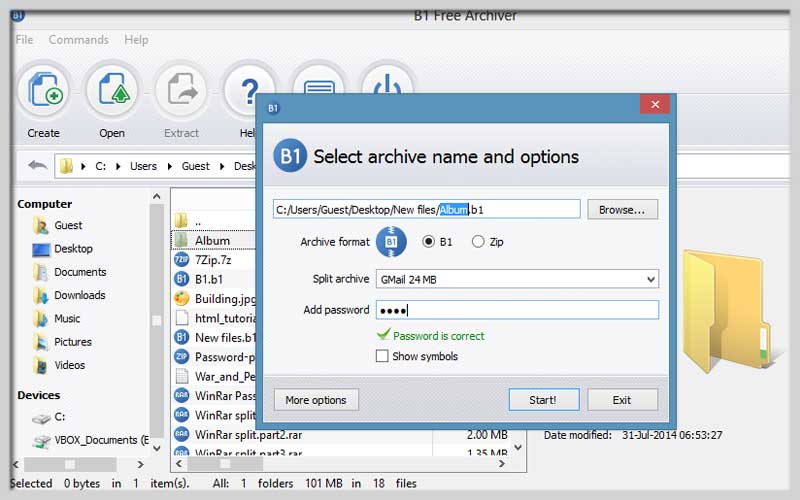Image resolution: width=800 pixels, height=500 pixels.
Task: Expand the C: path breadcrumb arrow
Action: (x=118, y=166)
